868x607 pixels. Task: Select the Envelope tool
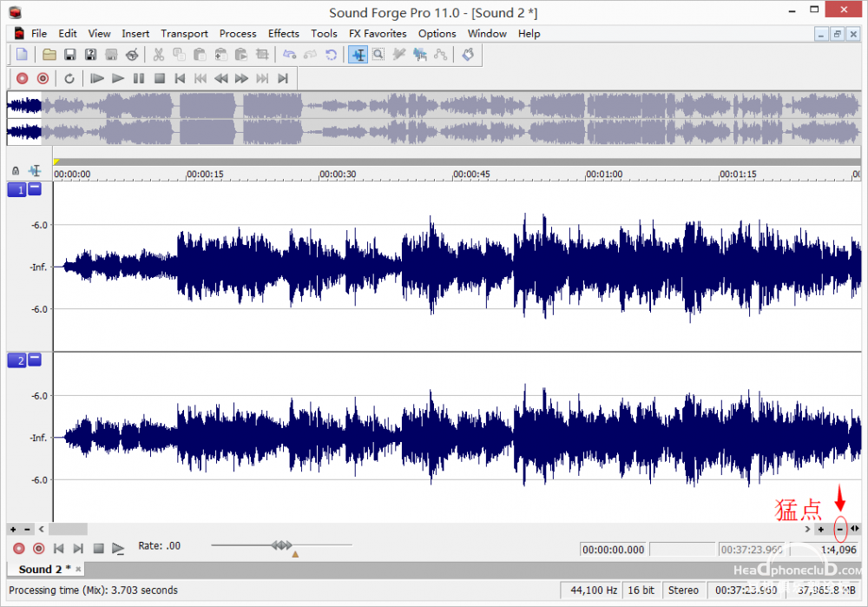440,55
